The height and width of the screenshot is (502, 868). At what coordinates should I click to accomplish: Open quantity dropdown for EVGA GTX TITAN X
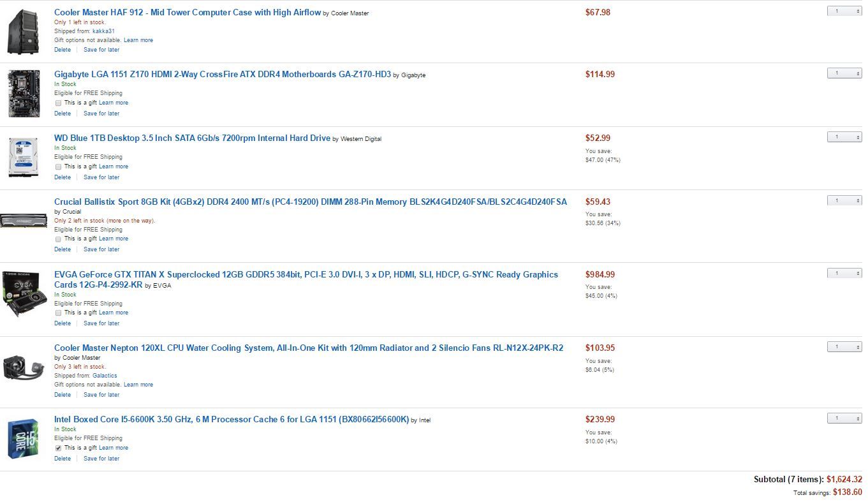844,273
